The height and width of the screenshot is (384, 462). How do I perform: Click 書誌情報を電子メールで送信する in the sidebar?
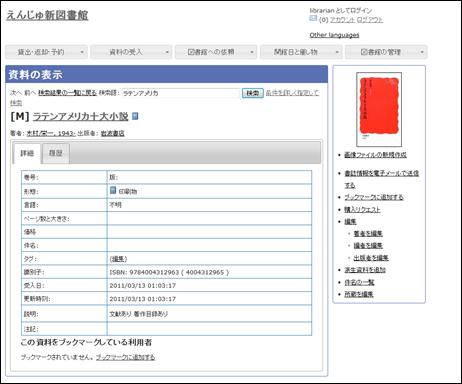click(381, 179)
